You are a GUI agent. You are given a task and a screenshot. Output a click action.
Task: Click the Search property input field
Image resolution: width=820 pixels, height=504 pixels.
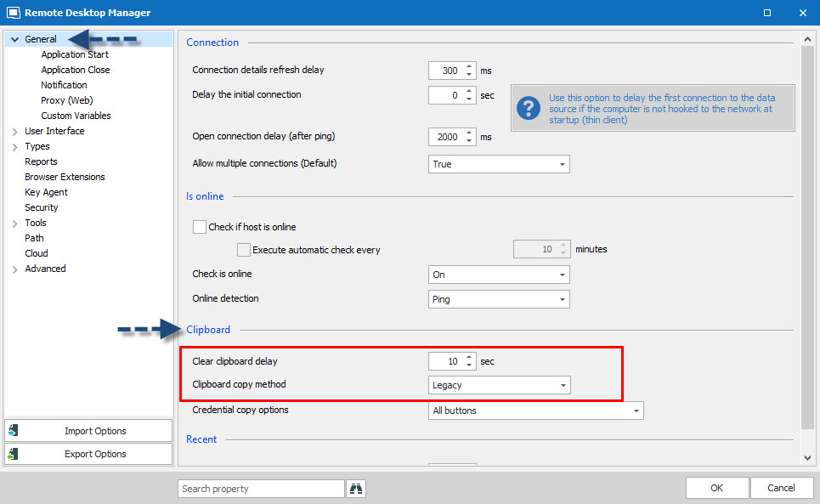click(x=261, y=489)
